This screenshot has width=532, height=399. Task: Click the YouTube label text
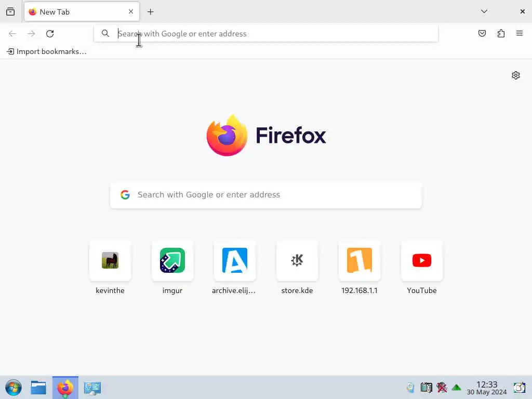tap(422, 291)
